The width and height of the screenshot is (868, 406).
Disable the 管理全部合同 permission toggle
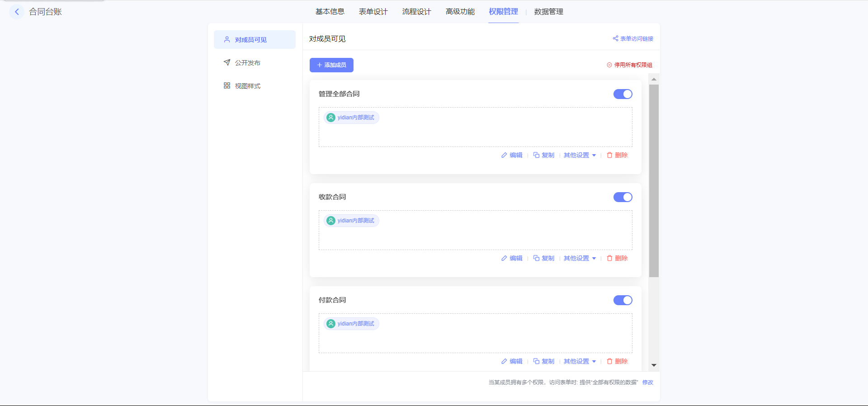(623, 94)
